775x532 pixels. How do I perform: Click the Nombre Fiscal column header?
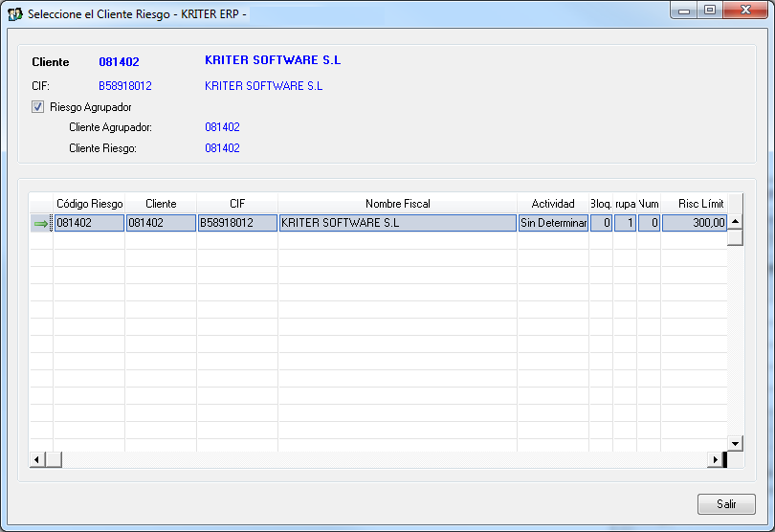tap(397, 204)
